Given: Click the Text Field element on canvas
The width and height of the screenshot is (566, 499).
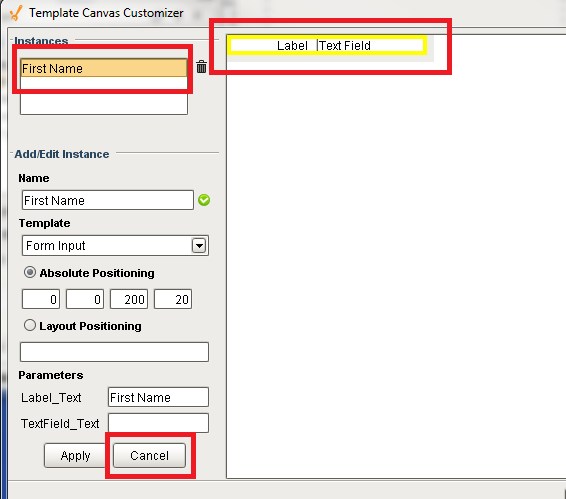Looking at the screenshot, I should 344,46.
